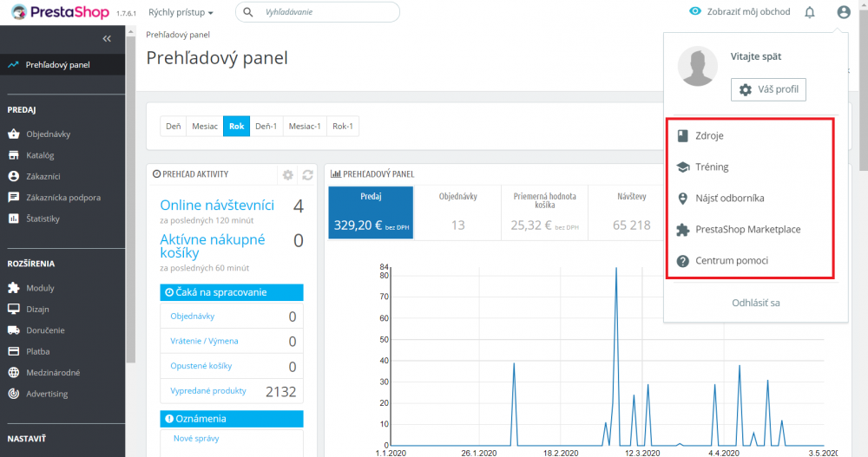Switch the date range to Mesiac

pos(205,126)
